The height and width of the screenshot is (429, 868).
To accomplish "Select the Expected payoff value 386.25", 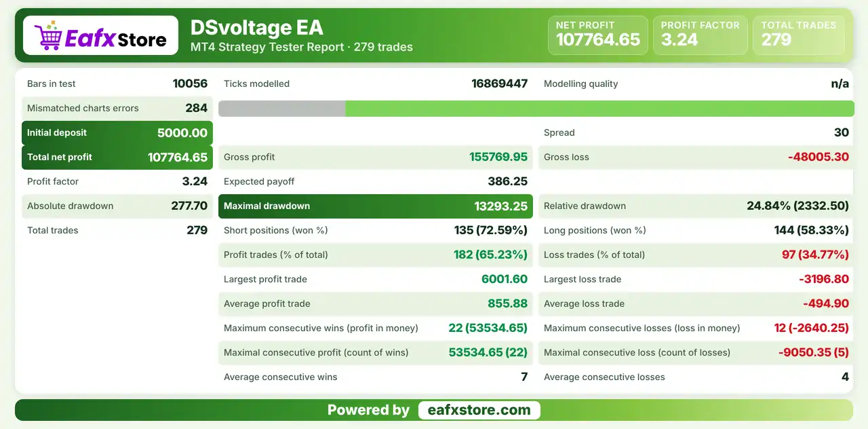I will coord(508,182).
